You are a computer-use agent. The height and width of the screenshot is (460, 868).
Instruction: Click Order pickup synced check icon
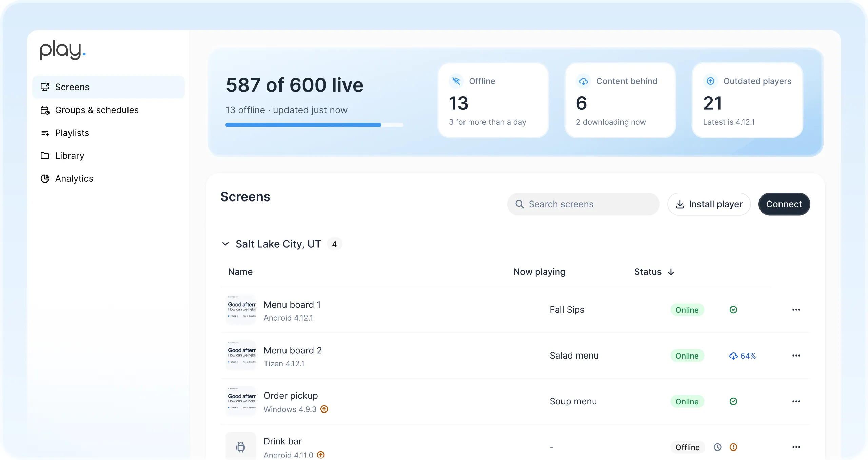(x=733, y=401)
